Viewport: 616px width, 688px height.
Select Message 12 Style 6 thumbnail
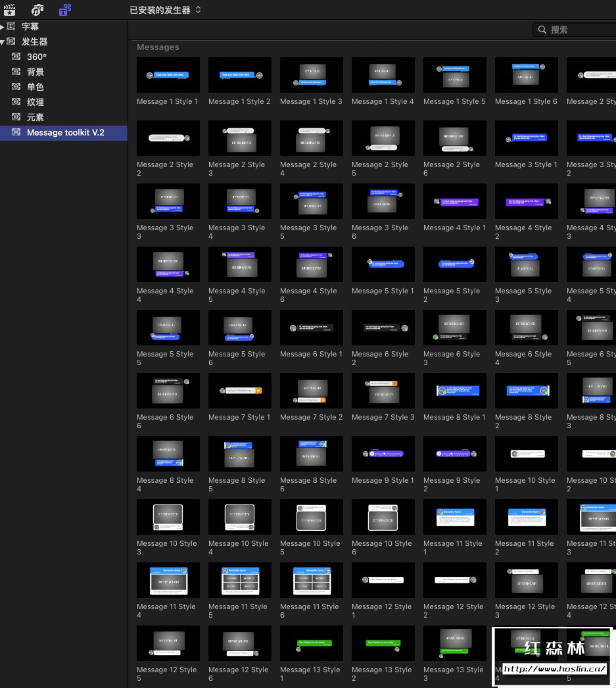(x=240, y=643)
